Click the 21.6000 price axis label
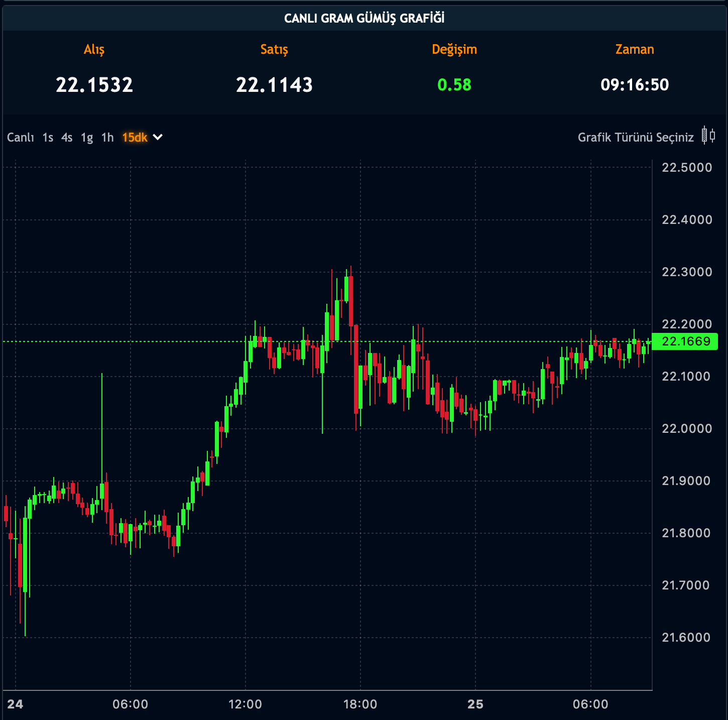 (686, 638)
